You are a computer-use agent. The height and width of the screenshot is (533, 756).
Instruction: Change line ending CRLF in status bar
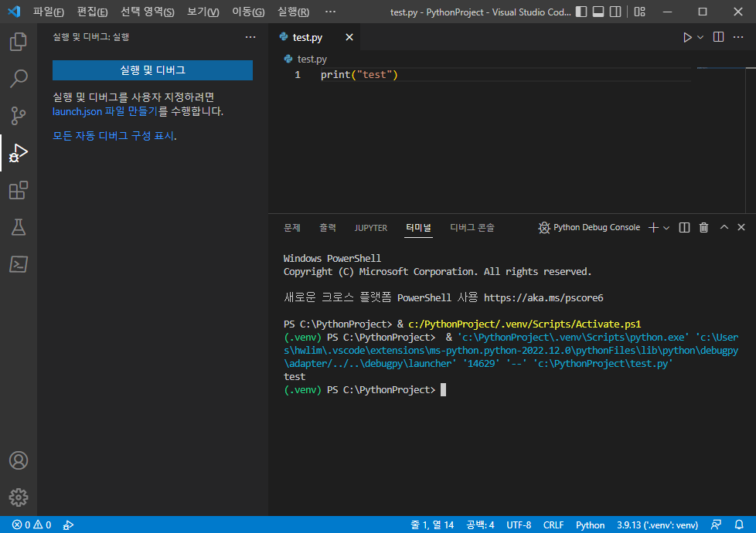(x=553, y=525)
